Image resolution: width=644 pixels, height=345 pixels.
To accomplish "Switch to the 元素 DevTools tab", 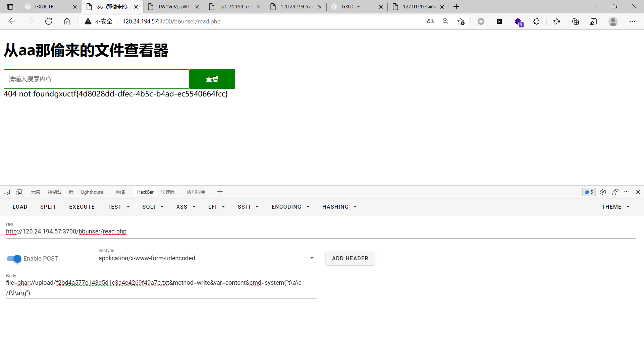I will [x=36, y=192].
